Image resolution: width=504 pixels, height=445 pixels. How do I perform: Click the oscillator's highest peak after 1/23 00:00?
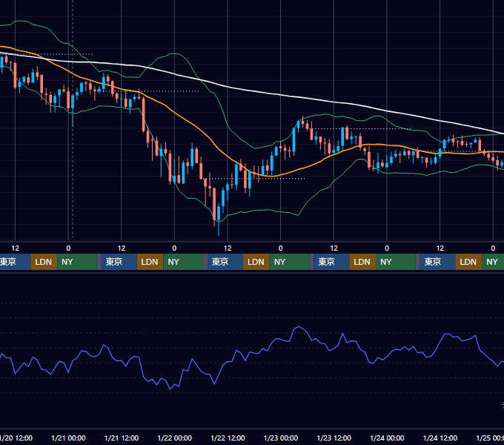pos(299,326)
